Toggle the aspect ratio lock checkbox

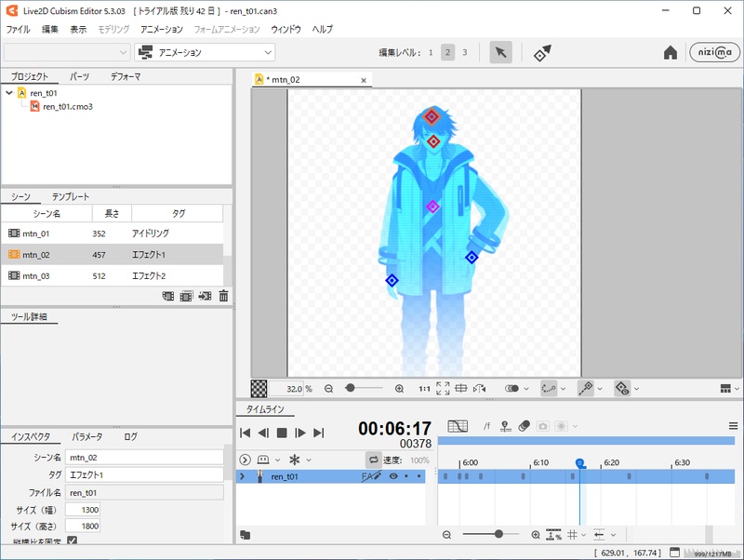coord(73,540)
